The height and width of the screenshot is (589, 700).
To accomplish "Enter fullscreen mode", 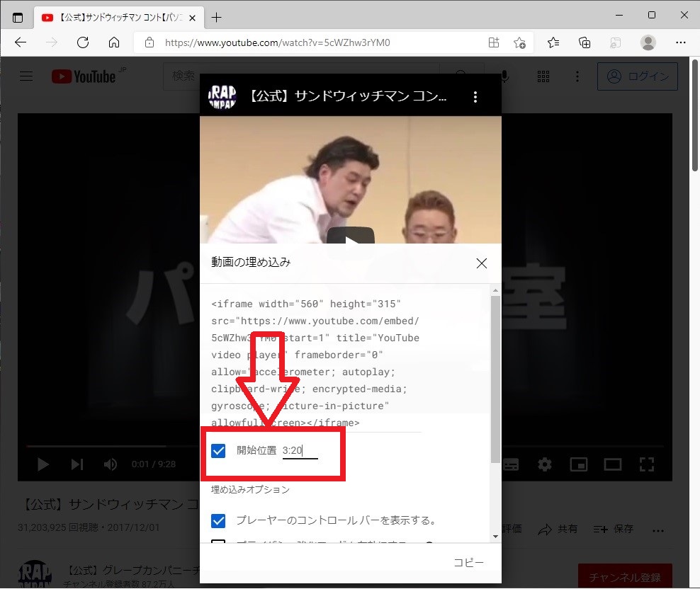I will (x=647, y=464).
